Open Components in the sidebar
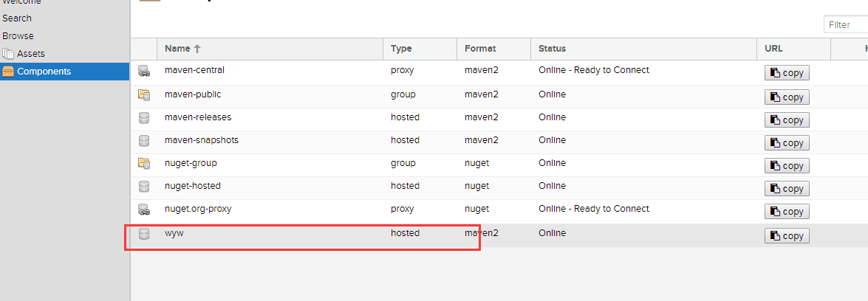 (44, 72)
